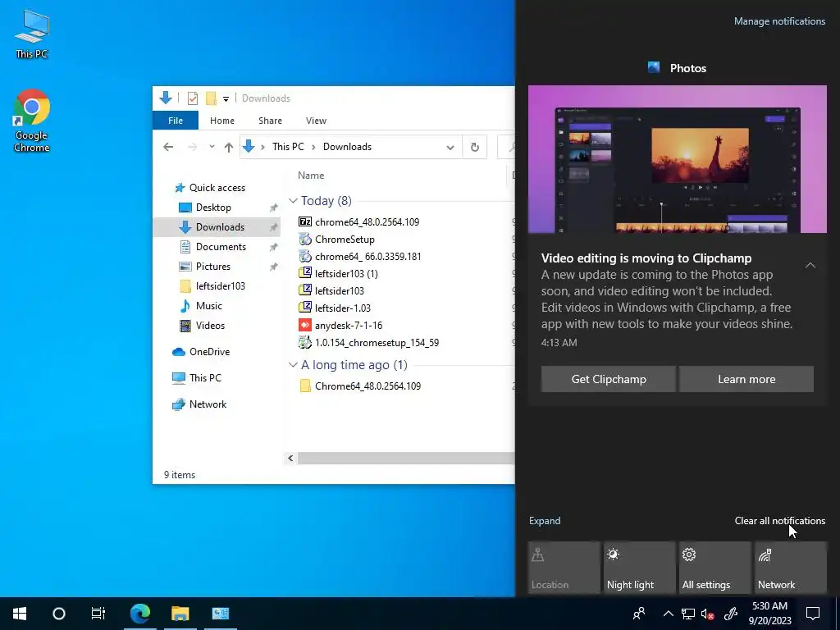
Task: Open People icon in system tray
Action: point(638,614)
